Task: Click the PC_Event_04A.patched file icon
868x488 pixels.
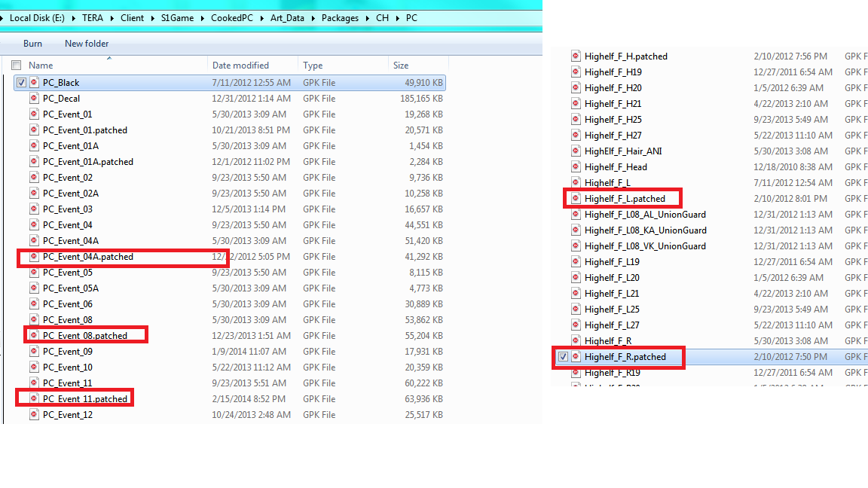Action: [x=34, y=257]
